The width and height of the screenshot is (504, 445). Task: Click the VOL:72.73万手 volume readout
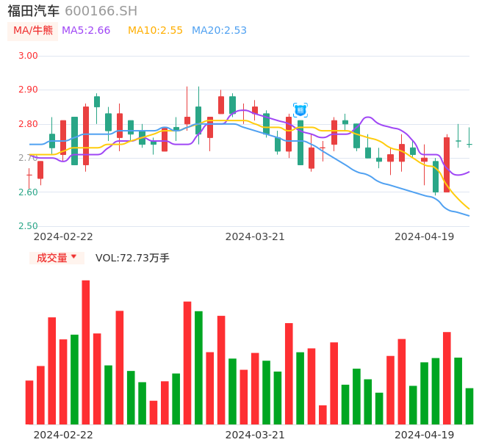pos(132,258)
